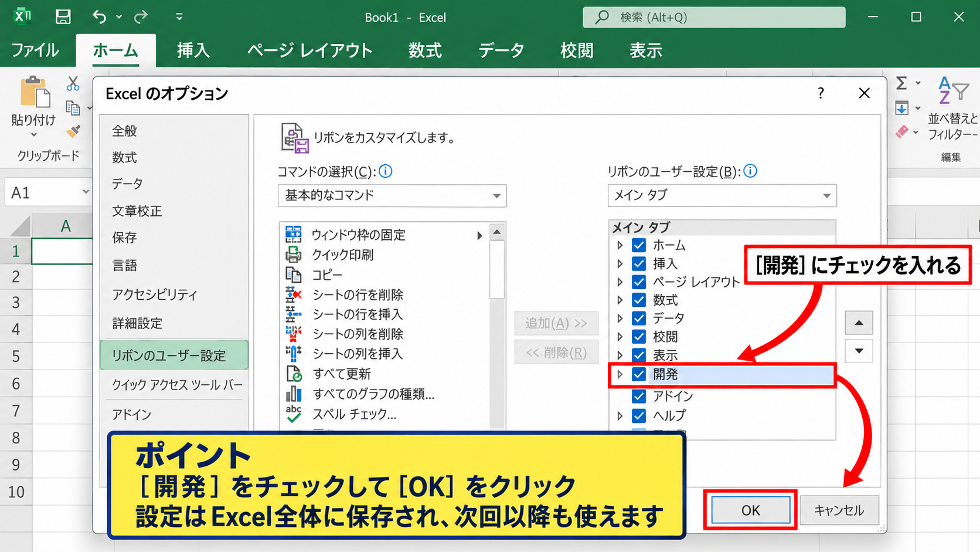Screen dimensions: 980x552
Task: Click the move down arrow button
Action: tap(859, 351)
